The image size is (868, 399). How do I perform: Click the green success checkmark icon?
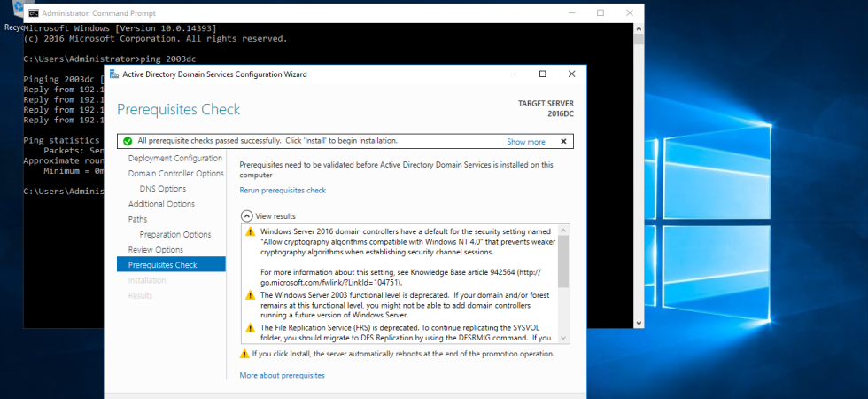point(128,141)
